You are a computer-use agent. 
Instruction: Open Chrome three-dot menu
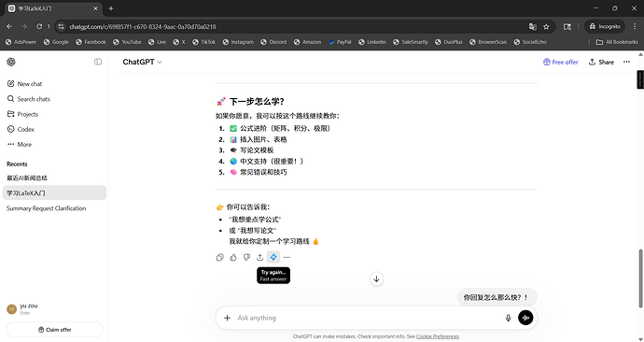[635, 26]
